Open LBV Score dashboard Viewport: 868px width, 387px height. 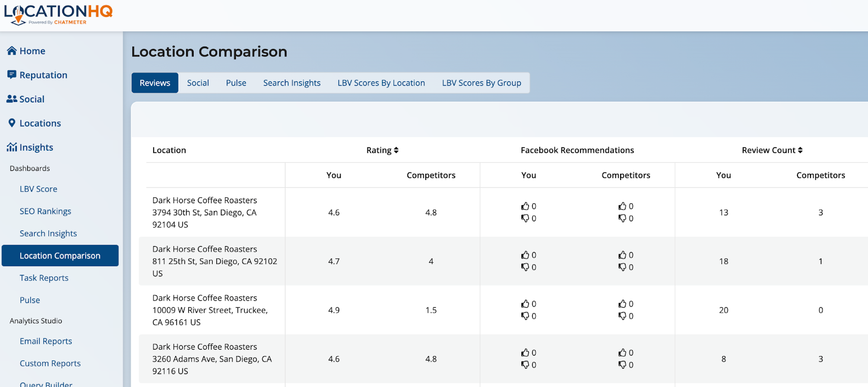[x=39, y=189]
